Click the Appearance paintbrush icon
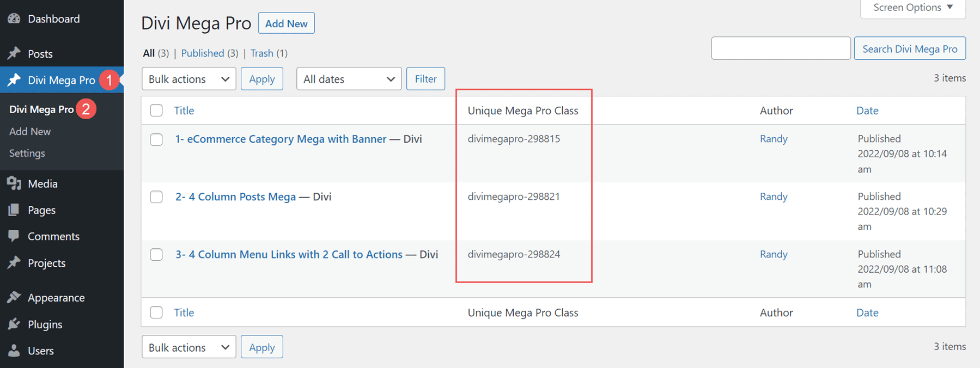This screenshot has width=980, height=368. 14,297
